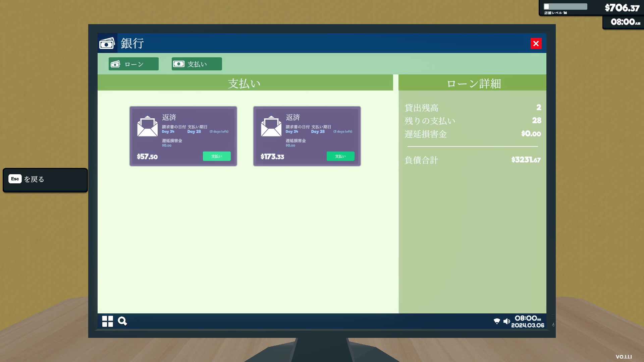Open the app grid start menu icon
The image size is (644, 362).
107,321
